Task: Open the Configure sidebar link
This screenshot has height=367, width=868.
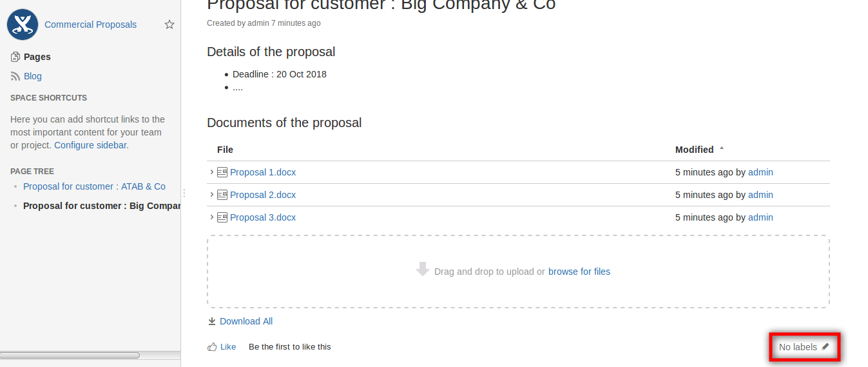Action: click(90, 145)
